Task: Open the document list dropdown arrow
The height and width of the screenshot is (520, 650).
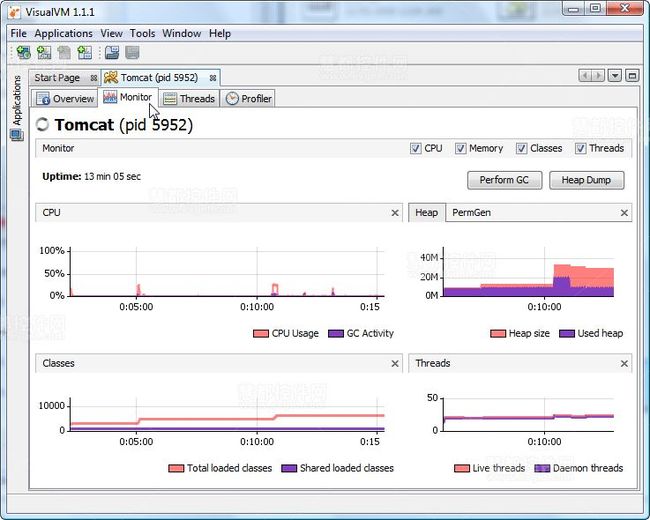Action: click(x=615, y=76)
